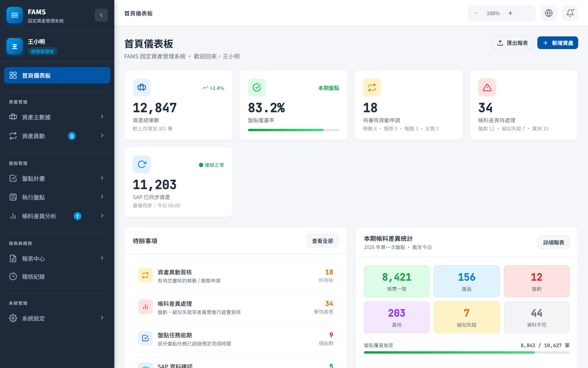Click the zoom percentage plus control
The image size is (588, 368).
(510, 13)
